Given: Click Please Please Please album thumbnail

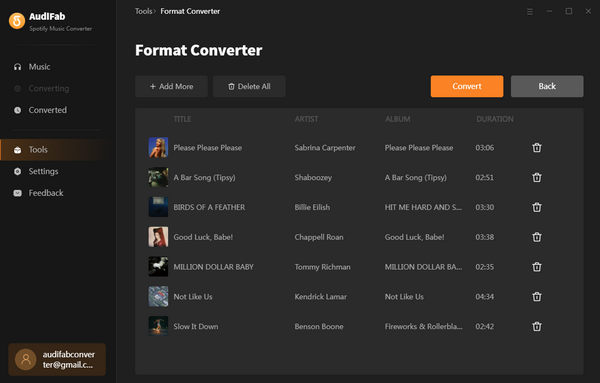Looking at the screenshot, I should 158,148.
